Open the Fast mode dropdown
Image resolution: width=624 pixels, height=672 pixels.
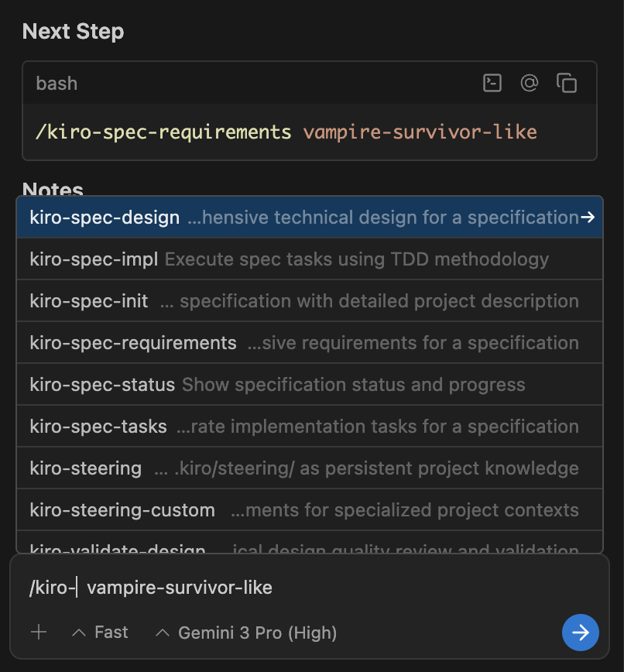[x=100, y=633]
